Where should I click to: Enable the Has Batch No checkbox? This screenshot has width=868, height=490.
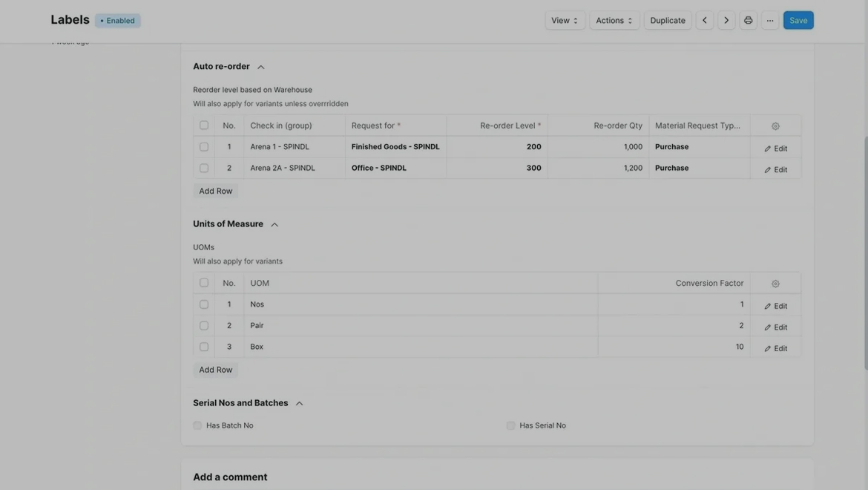coord(197,425)
